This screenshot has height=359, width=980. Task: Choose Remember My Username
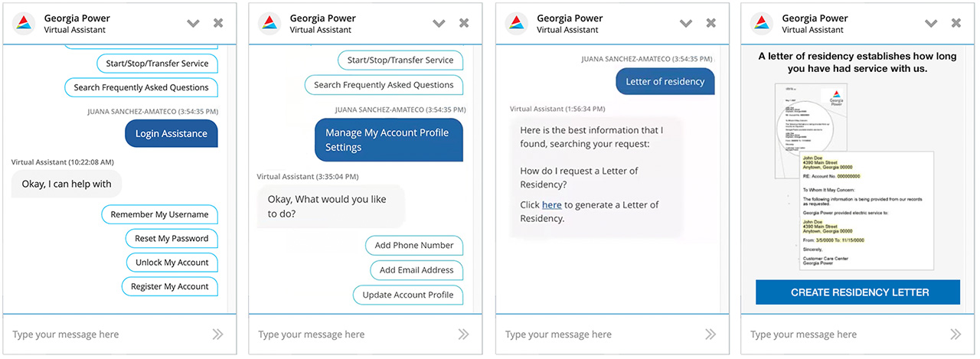coord(159,214)
